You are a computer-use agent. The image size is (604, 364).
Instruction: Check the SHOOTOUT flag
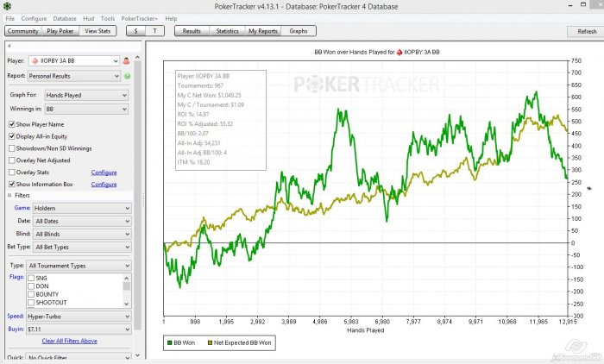(x=31, y=303)
